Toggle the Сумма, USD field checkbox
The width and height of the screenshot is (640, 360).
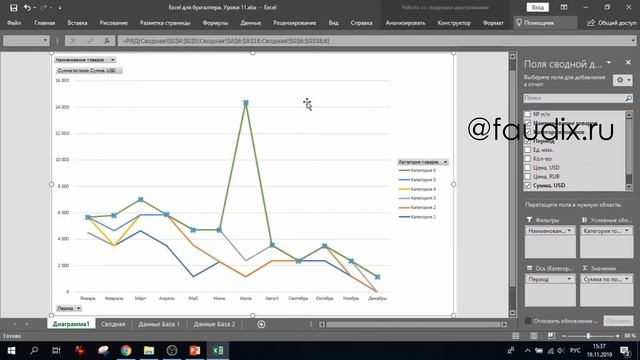click(528, 185)
